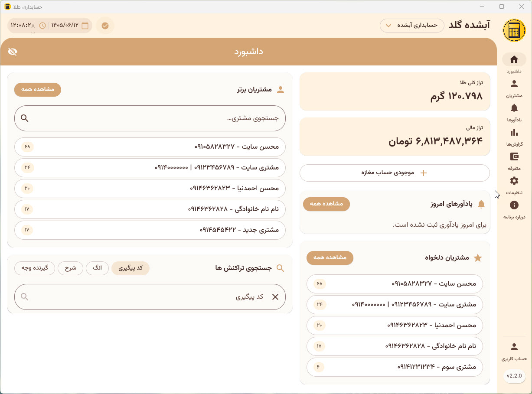Viewport: 532px width, 394px height.
Task: Open محسن احمدنیا in مشتریان برتر list
Action: click(150, 189)
